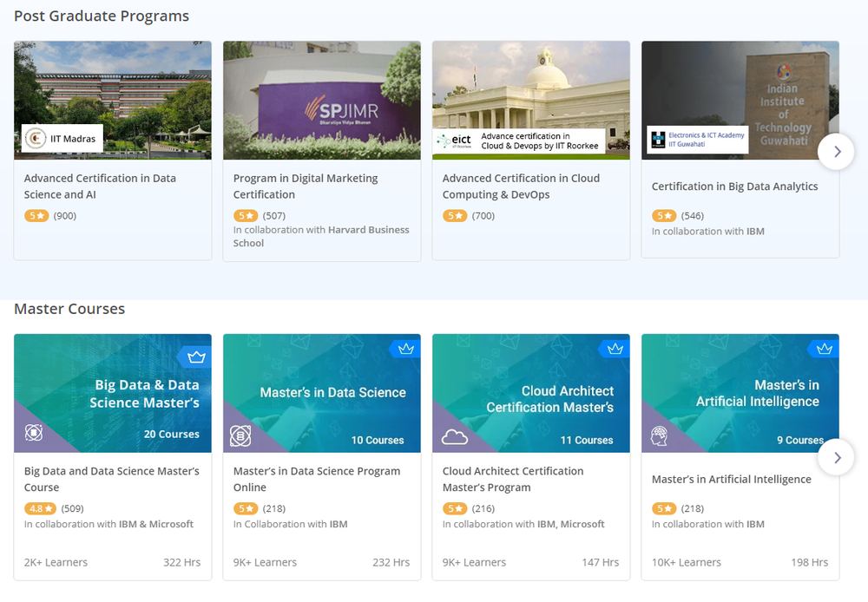Click '20 Courses' label on banner

[172, 435]
